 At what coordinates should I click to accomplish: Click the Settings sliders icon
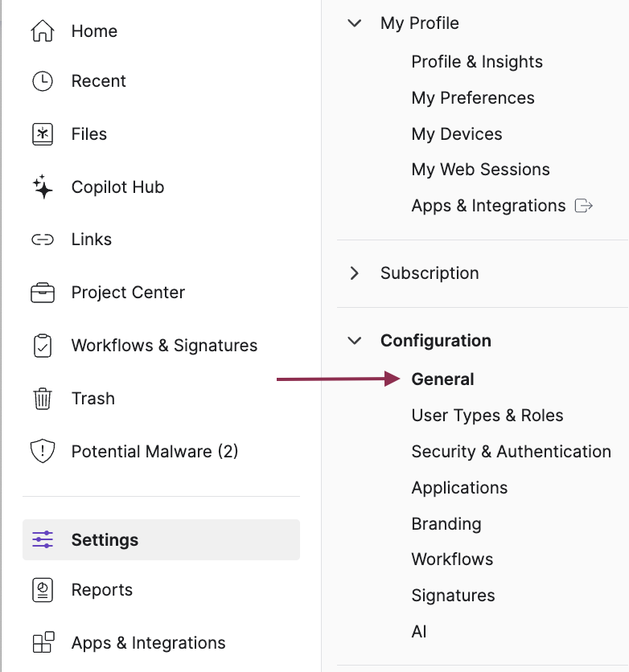click(41, 539)
